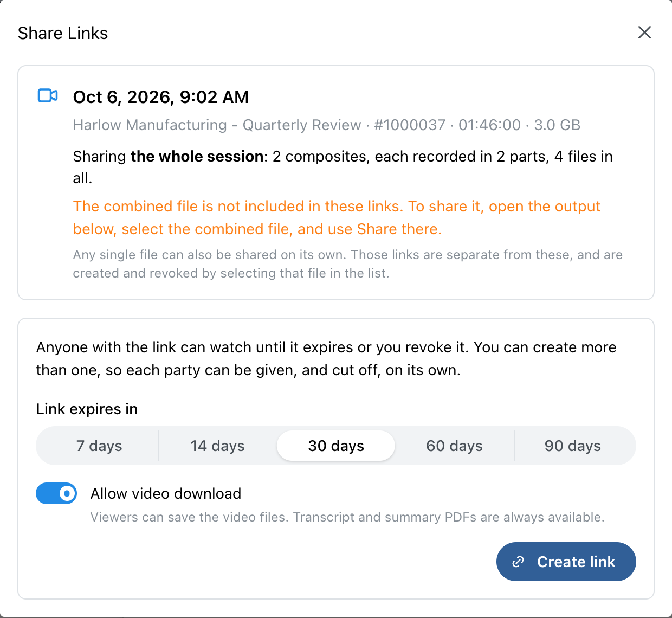672x618 pixels.
Task: Click the video camera icon beside the session date
Action: (48, 96)
